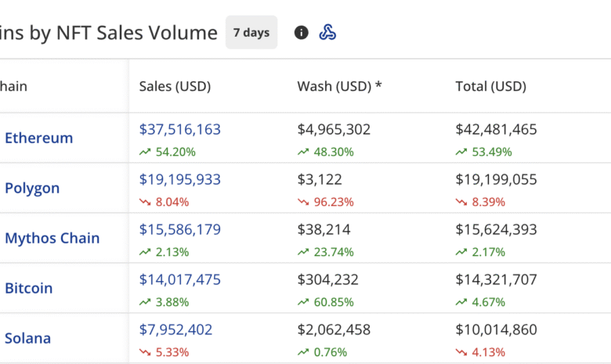Open the Solana blockchain link
The width and height of the screenshot is (611, 364).
(27, 338)
